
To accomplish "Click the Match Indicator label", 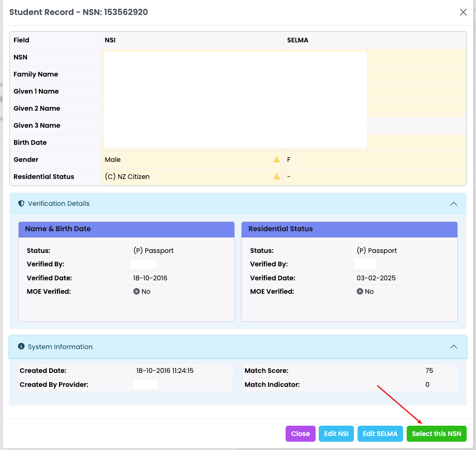I will pyautogui.click(x=272, y=384).
